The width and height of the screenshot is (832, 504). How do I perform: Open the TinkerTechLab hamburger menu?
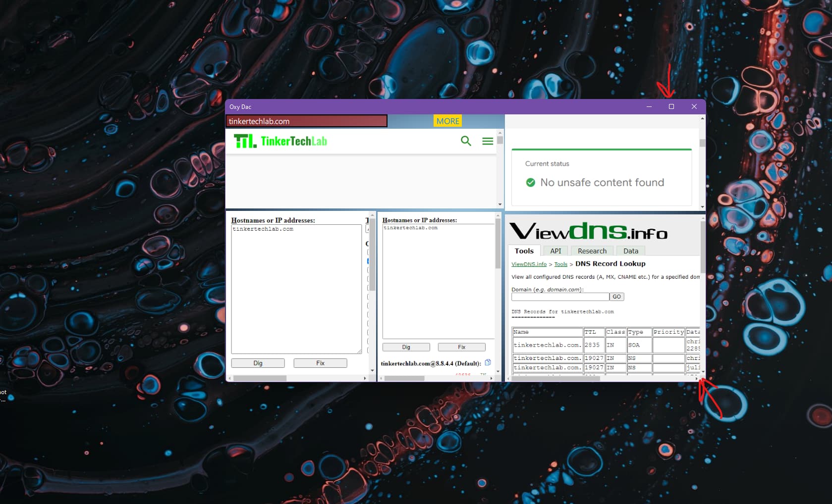(x=488, y=141)
